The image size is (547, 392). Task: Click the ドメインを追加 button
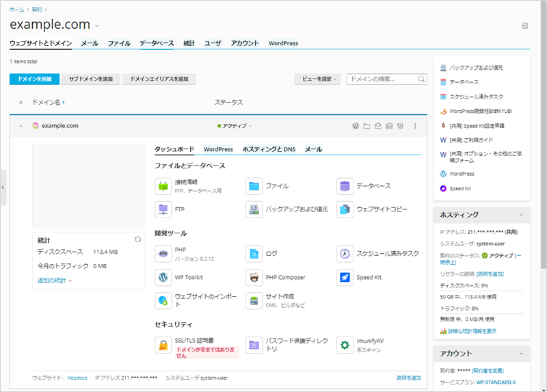tap(35, 79)
